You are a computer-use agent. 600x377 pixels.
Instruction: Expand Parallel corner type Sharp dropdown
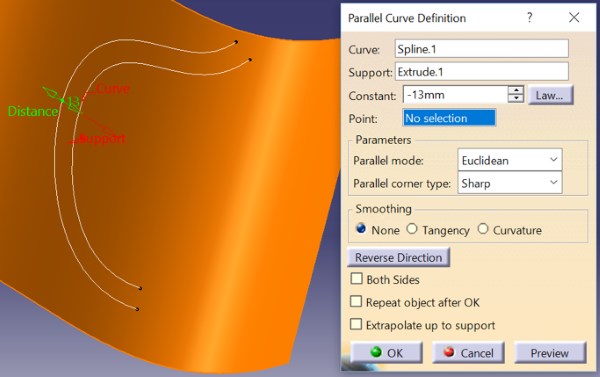click(510, 183)
